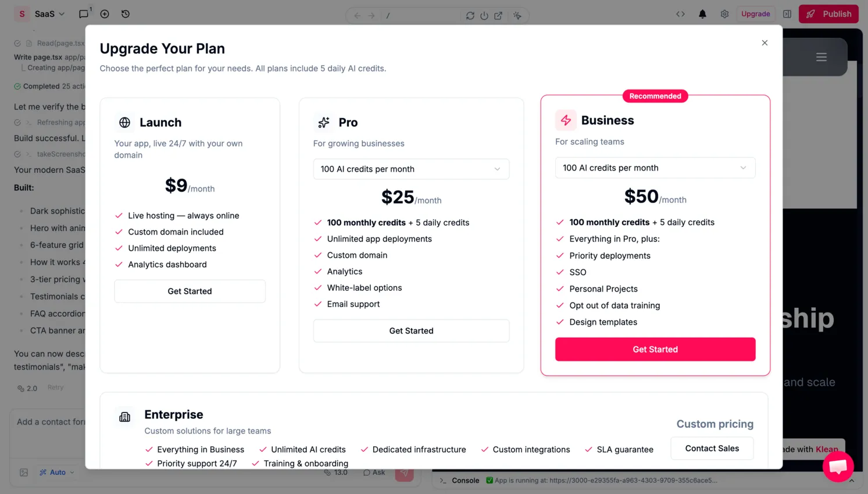
Task: Expand the Auto model selector in chat
Action: click(x=56, y=472)
